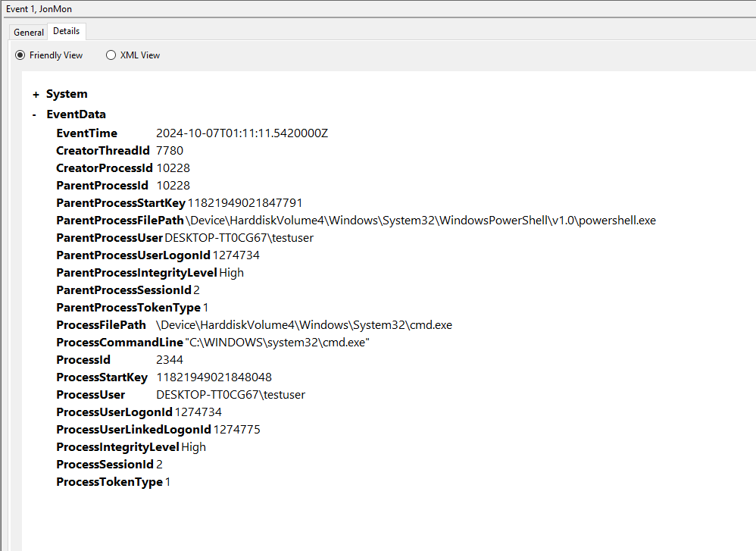Click ProcessUser value DESKTOP-TT0CG67\testuser
This screenshot has width=756, height=551.
click(x=231, y=395)
